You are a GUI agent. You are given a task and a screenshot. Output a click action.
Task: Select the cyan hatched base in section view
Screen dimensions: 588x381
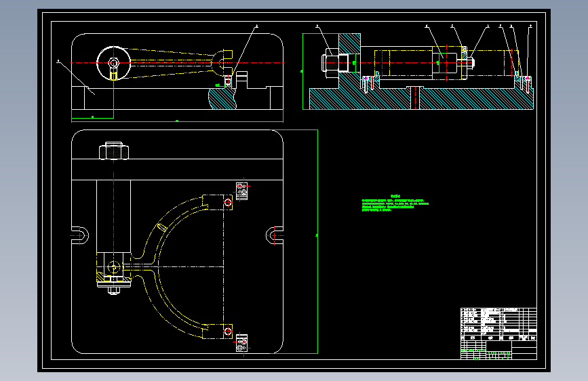(420, 98)
